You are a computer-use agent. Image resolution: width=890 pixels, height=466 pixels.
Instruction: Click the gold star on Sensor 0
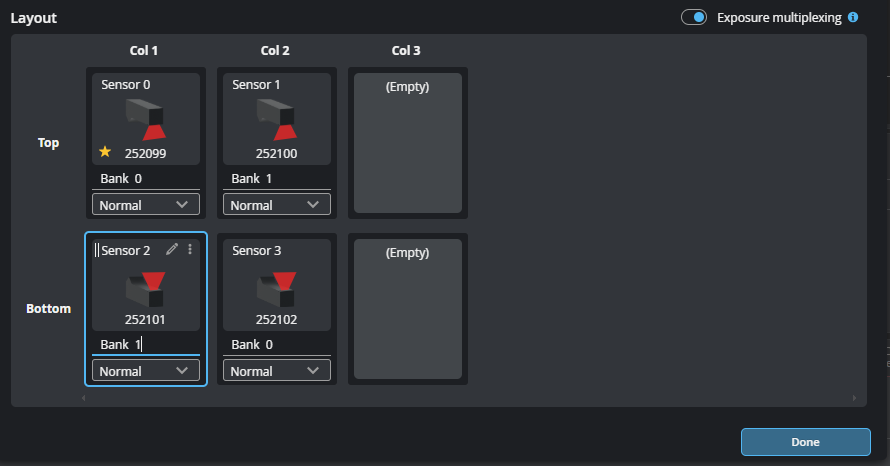pos(105,152)
